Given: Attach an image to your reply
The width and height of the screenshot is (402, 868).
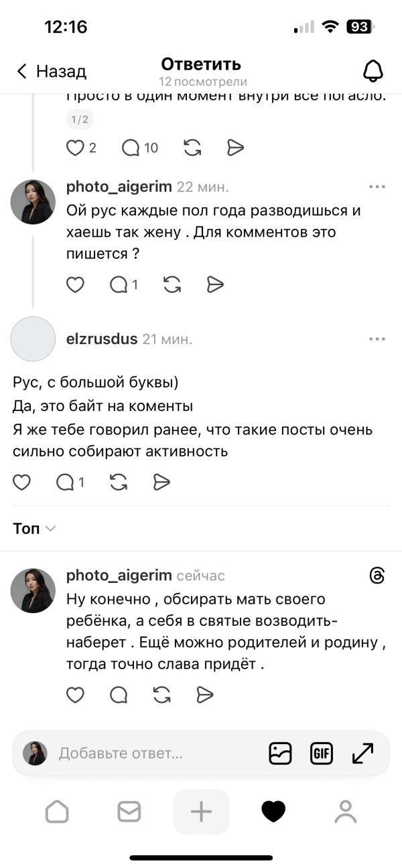Looking at the screenshot, I should pos(280,753).
